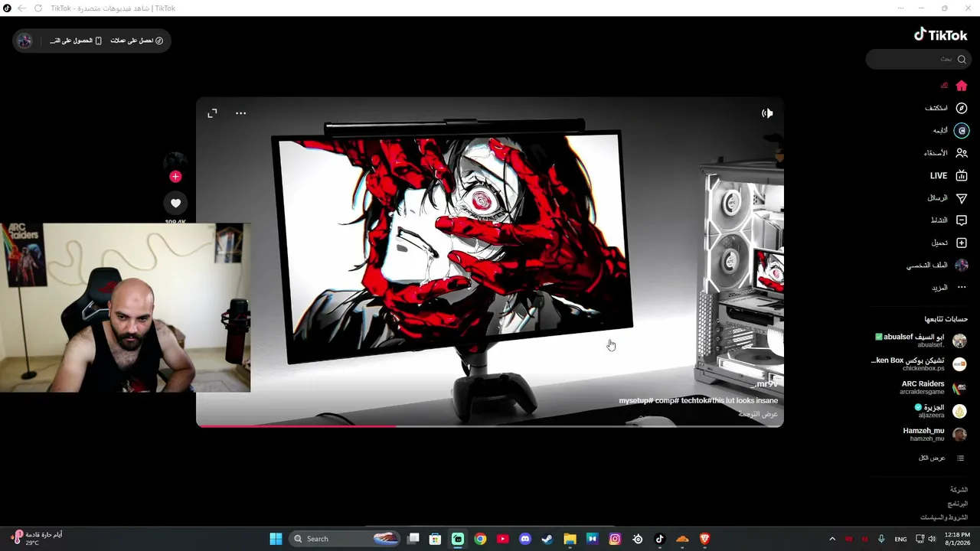Viewport: 980px width, 551px height.
Task: Open Discord from taskbar
Action: pos(525,539)
